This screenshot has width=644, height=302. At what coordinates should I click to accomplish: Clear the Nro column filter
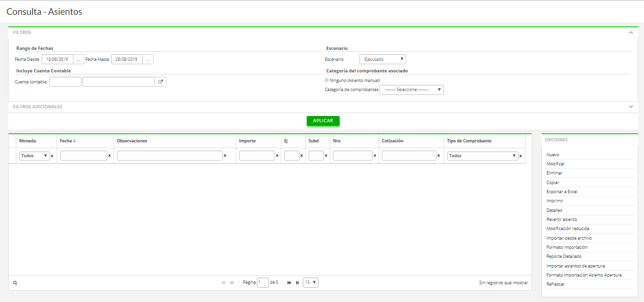pyautogui.click(x=375, y=156)
